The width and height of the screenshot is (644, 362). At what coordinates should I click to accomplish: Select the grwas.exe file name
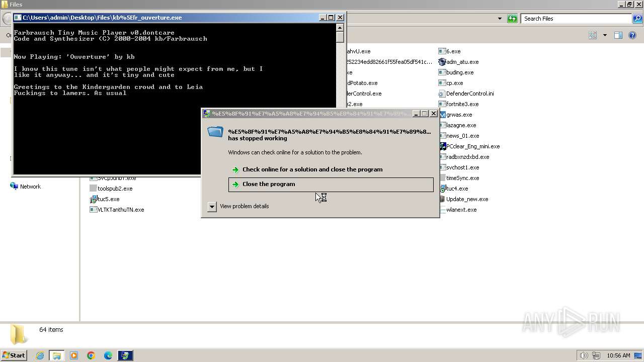(459, 115)
